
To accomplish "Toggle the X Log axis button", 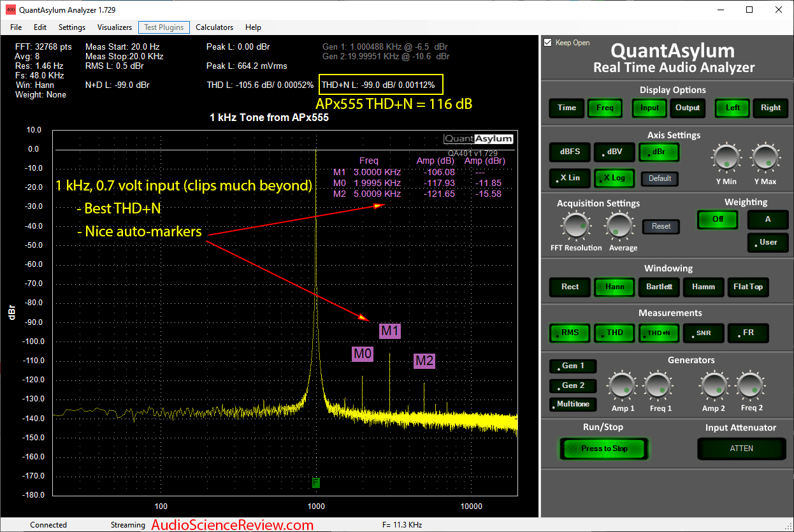I will [x=614, y=178].
